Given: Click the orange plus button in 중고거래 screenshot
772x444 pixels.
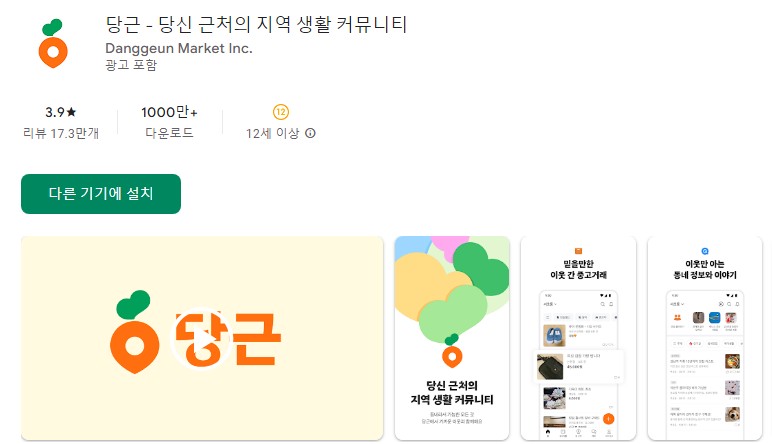Looking at the screenshot, I should (609, 419).
